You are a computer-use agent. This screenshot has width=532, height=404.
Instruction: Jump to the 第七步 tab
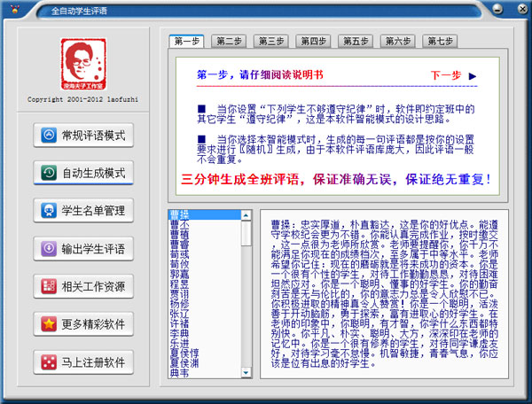coord(440,41)
